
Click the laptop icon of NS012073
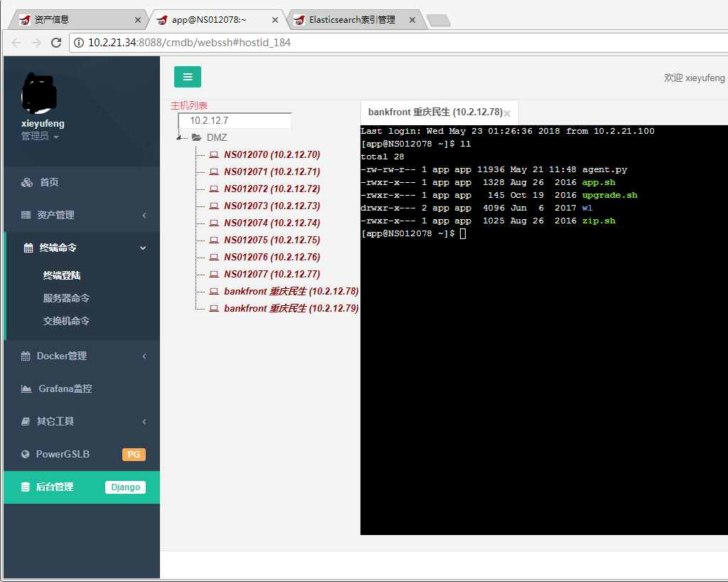[214, 206]
